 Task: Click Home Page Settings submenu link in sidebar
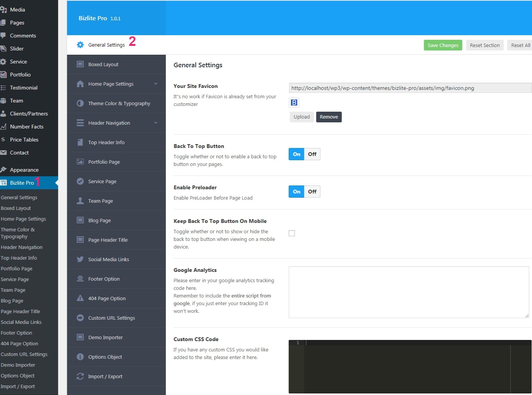coord(23,219)
